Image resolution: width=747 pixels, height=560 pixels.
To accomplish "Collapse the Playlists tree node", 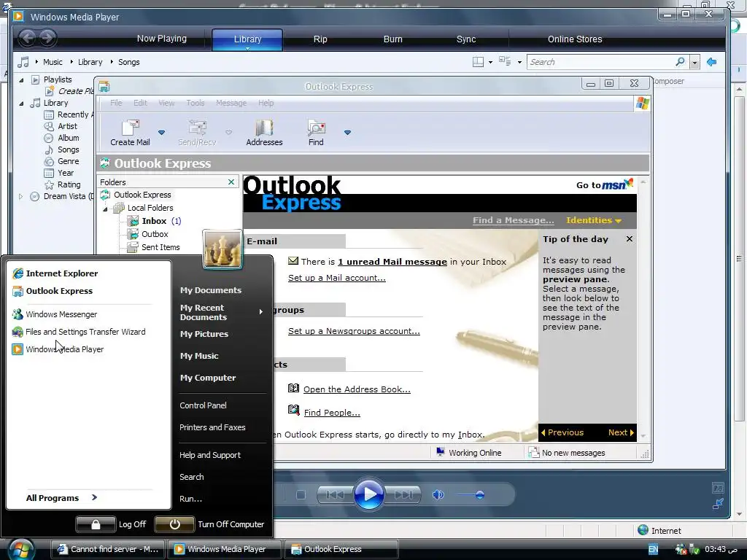I will click(21, 80).
